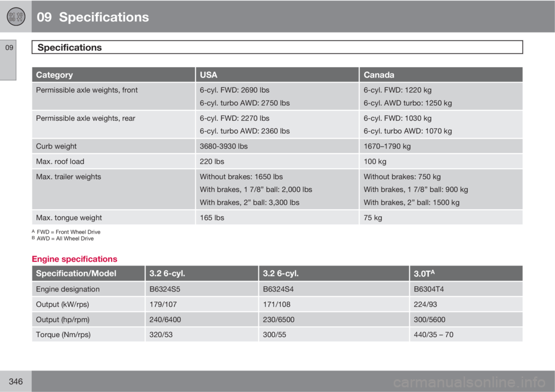Click "6-cyl. AWD turbo: 1250 kg" value
555x392 pixels.
coord(408,103)
